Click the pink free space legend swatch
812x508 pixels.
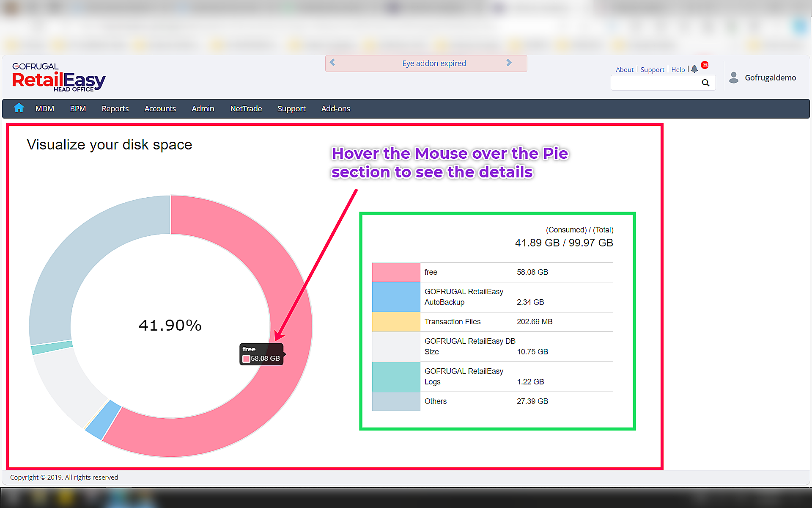[x=396, y=272]
